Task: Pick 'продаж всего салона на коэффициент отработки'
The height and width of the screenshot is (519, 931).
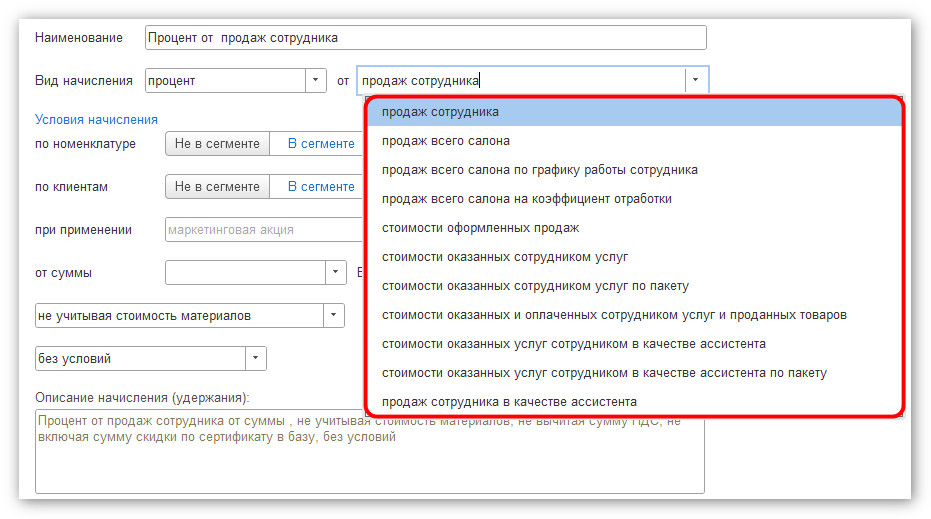Action: tap(634, 199)
